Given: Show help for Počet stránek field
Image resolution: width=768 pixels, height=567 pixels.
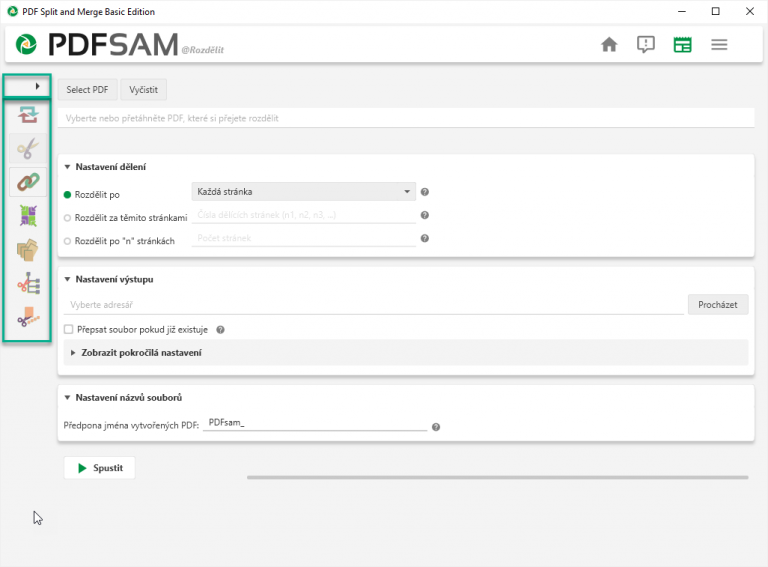Looking at the screenshot, I should coord(425,238).
